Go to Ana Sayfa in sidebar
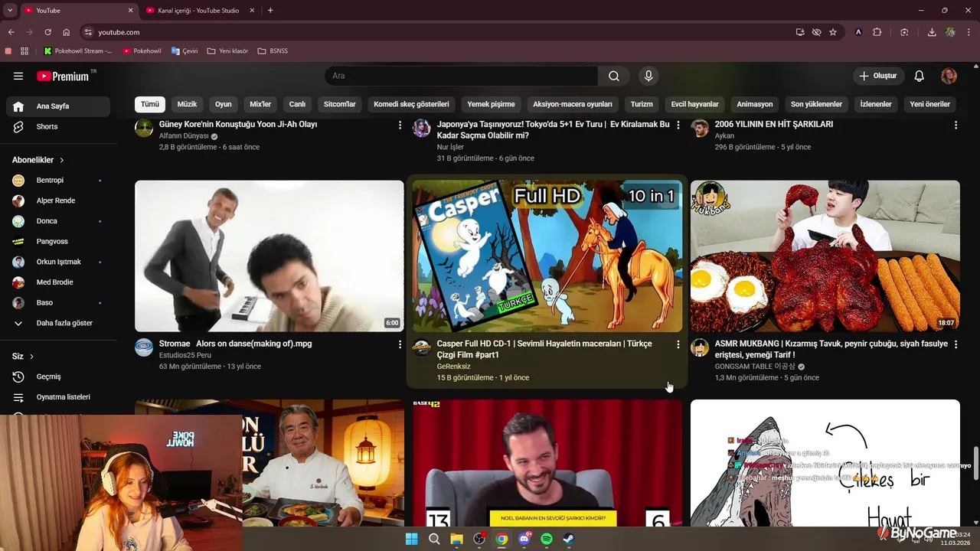The width and height of the screenshot is (980, 551). click(x=58, y=106)
